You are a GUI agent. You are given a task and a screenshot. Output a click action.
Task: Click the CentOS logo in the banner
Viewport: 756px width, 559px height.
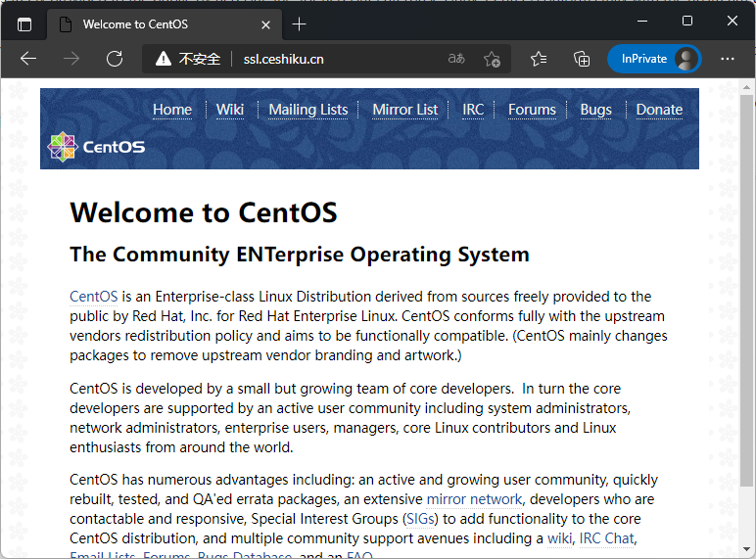click(x=96, y=147)
